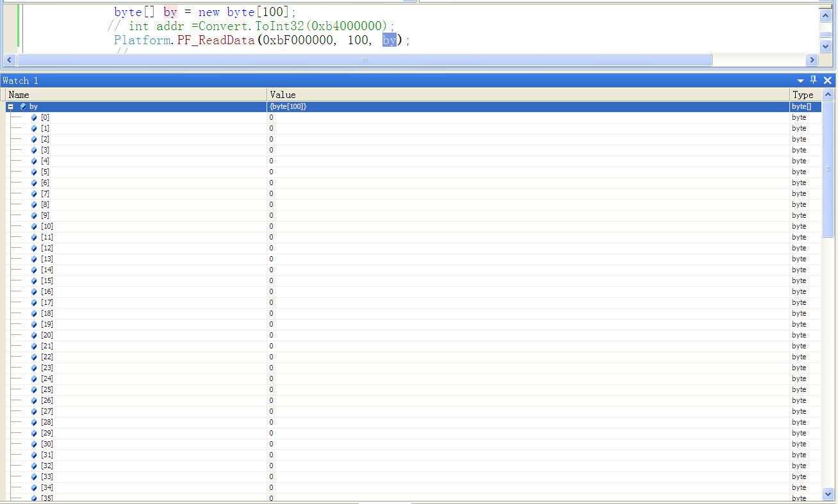Click field icon of element [17]
The width and height of the screenshot is (838, 504).
pos(34,302)
